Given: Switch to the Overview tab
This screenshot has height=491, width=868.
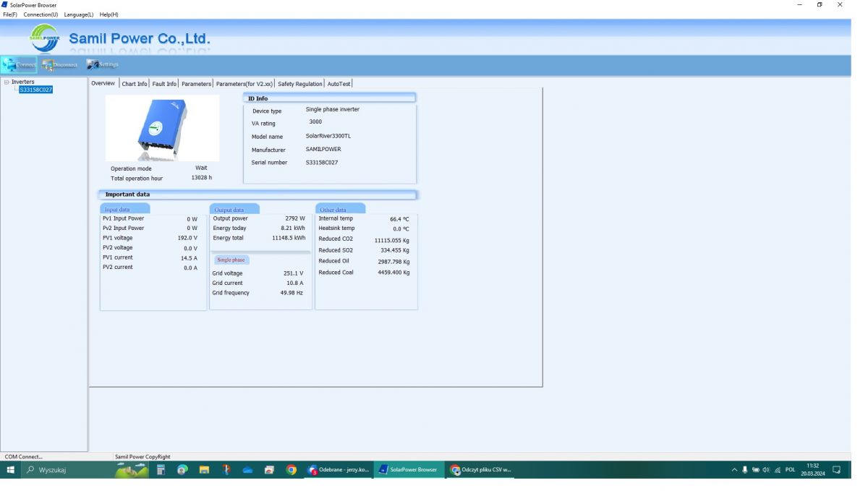Looking at the screenshot, I should 103,83.
